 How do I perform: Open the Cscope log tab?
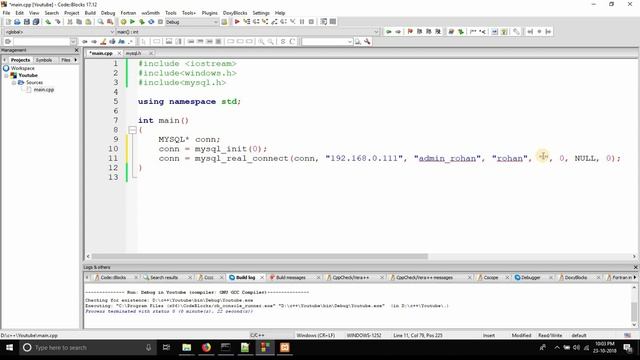pos(490,278)
